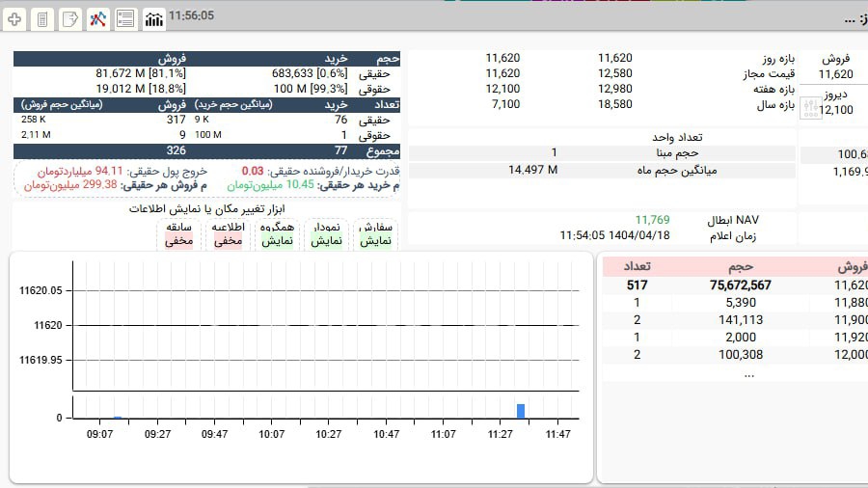868x488 pixels.
Task: Select the order volume 2,000
Action: (741, 337)
